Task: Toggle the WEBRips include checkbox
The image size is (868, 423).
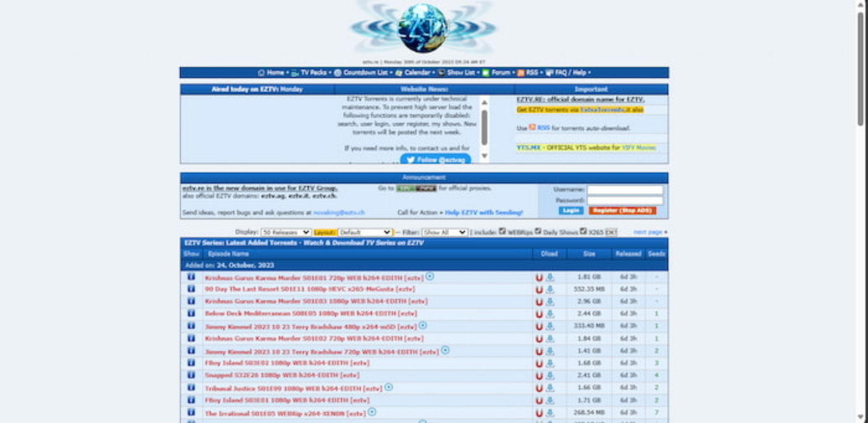Action: pos(502,231)
